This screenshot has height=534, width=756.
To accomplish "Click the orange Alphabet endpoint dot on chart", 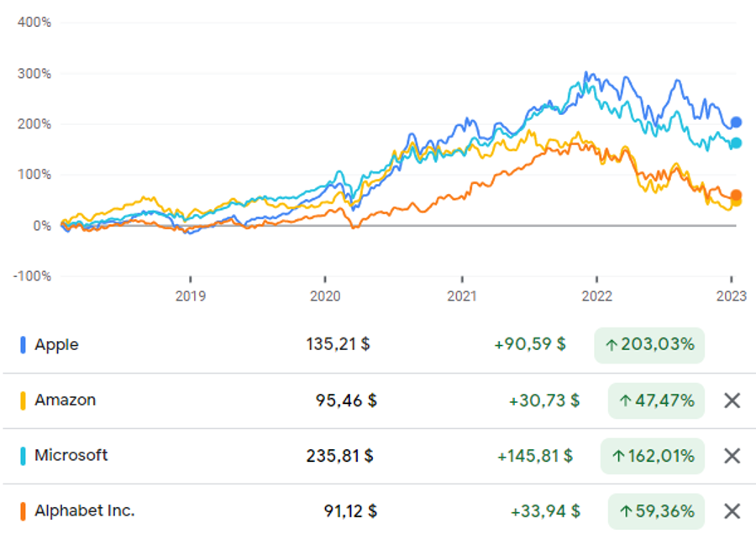I will [736, 195].
